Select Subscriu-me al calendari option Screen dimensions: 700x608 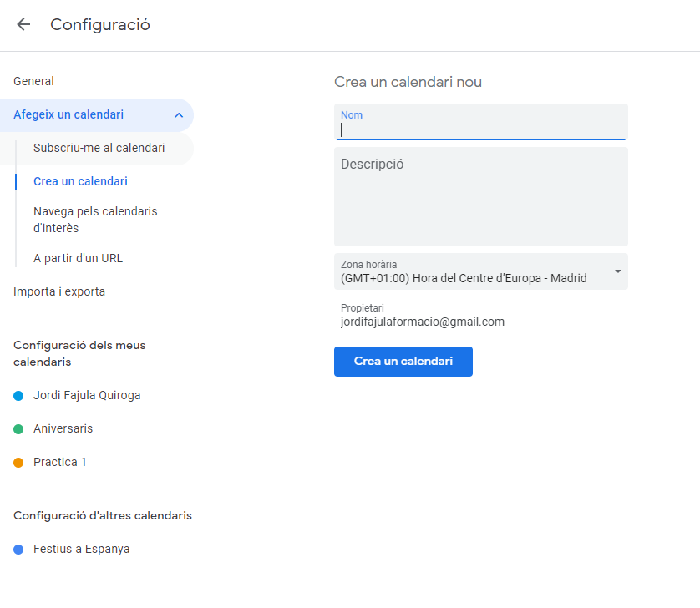(x=99, y=148)
